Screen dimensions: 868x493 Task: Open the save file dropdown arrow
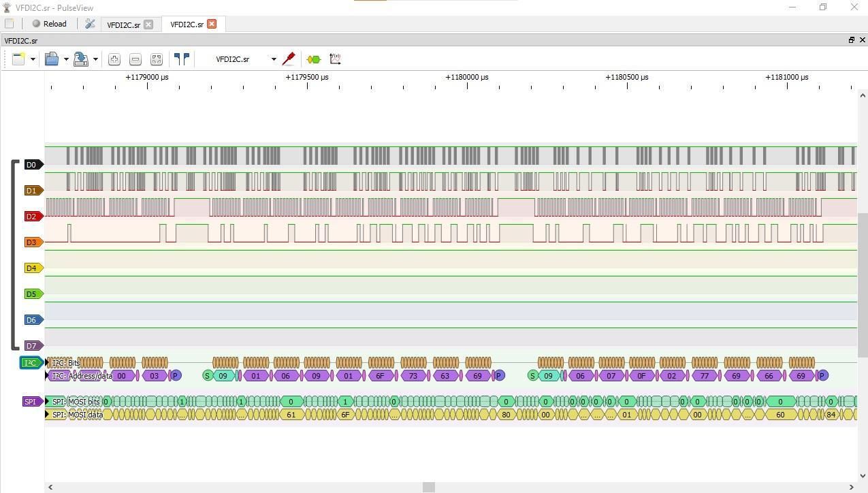95,59
